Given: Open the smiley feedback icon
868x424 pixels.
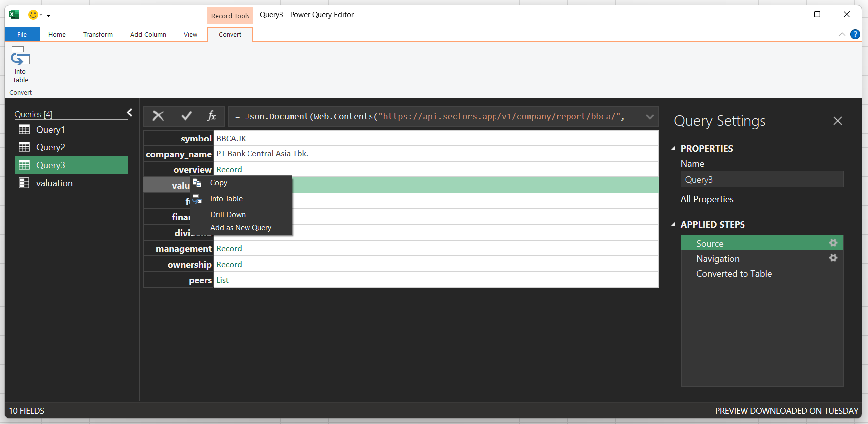Looking at the screenshot, I should (33, 15).
